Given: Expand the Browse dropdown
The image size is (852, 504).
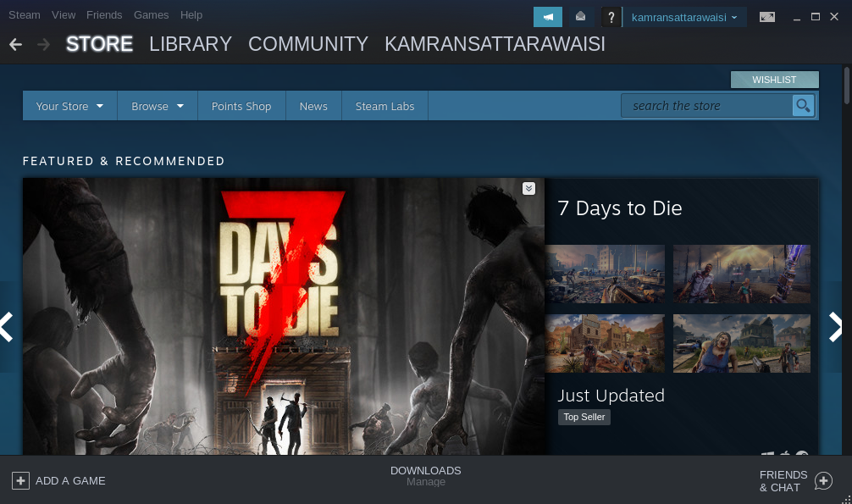Looking at the screenshot, I should pyautogui.click(x=157, y=106).
